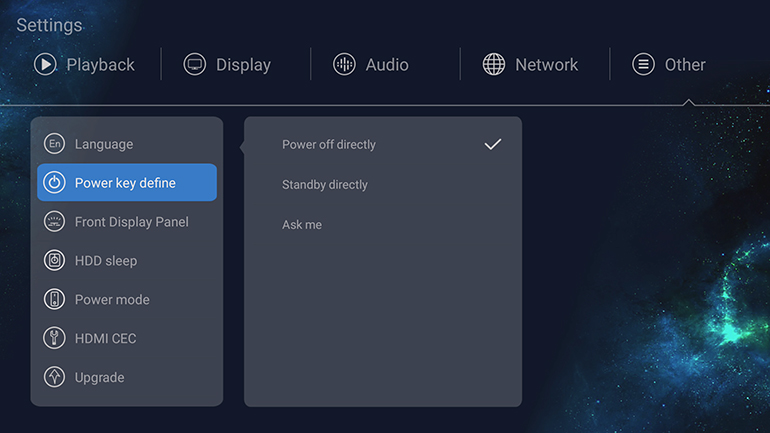This screenshot has height=433, width=770.
Task: Click the Power key define power icon
Action: 55,183
